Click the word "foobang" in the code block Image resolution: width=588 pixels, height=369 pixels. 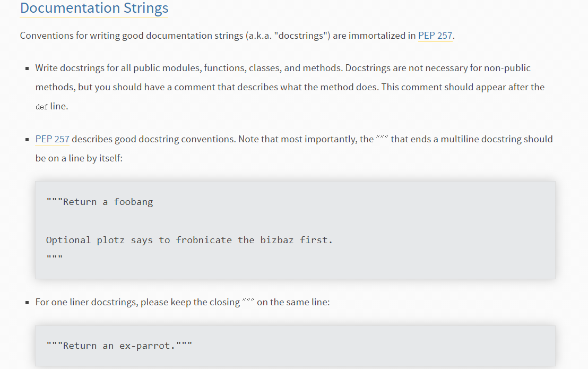(x=134, y=202)
